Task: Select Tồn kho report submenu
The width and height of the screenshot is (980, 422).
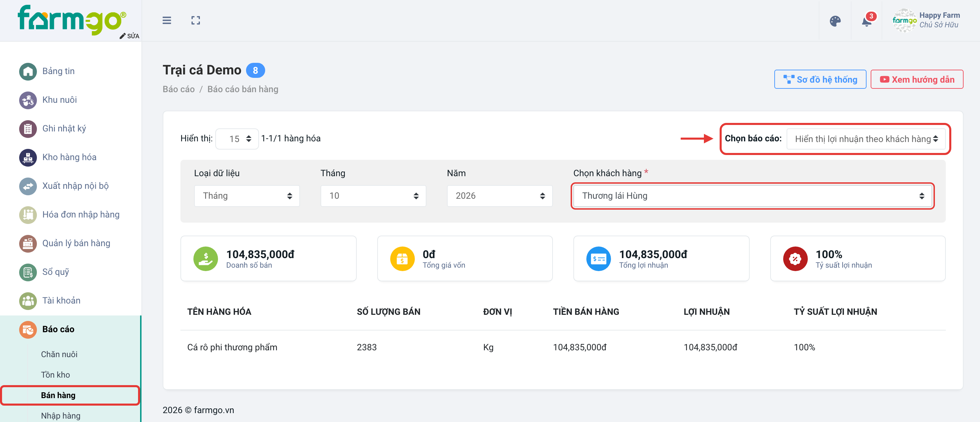Action: 56,375
